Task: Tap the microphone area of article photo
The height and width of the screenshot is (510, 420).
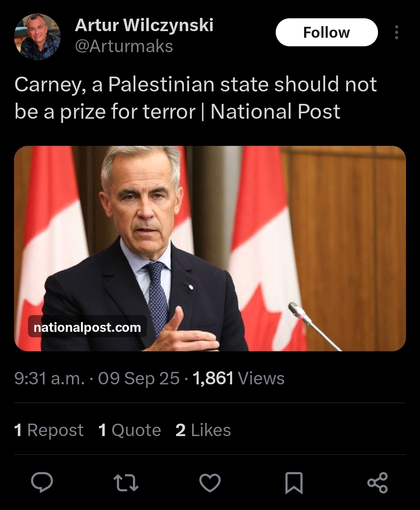Action: pos(313,326)
